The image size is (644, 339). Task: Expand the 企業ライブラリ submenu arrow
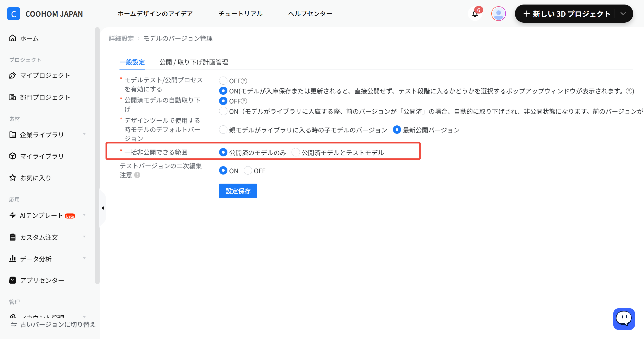pyautogui.click(x=85, y=134)
